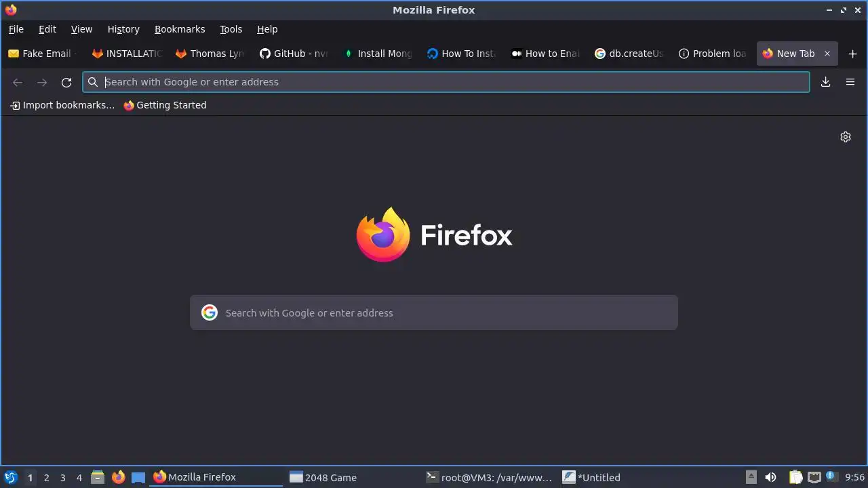
Task: Expand hidden tray items arrow
Action: pos(751,477)
